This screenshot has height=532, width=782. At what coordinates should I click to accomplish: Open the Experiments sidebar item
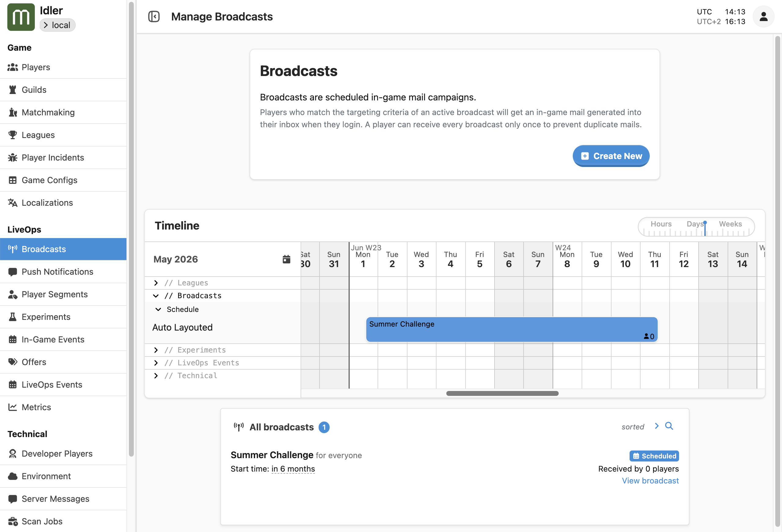(x=46, y=317)
